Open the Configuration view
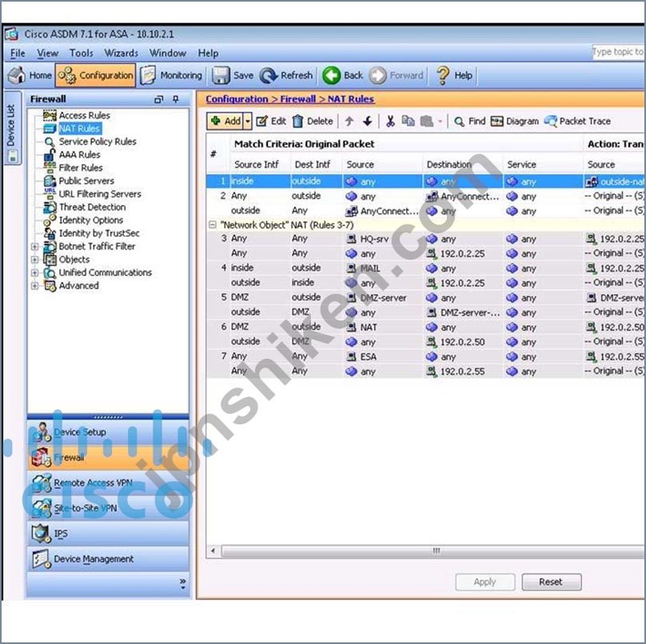Screen dimensions: 646x644 (96, 75)
